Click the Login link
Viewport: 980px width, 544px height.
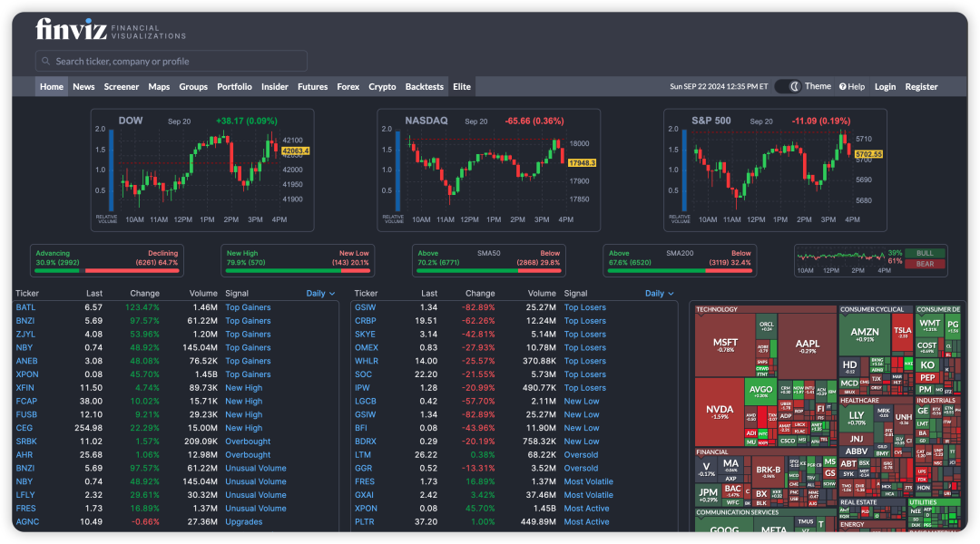click(x=885, y=87)
